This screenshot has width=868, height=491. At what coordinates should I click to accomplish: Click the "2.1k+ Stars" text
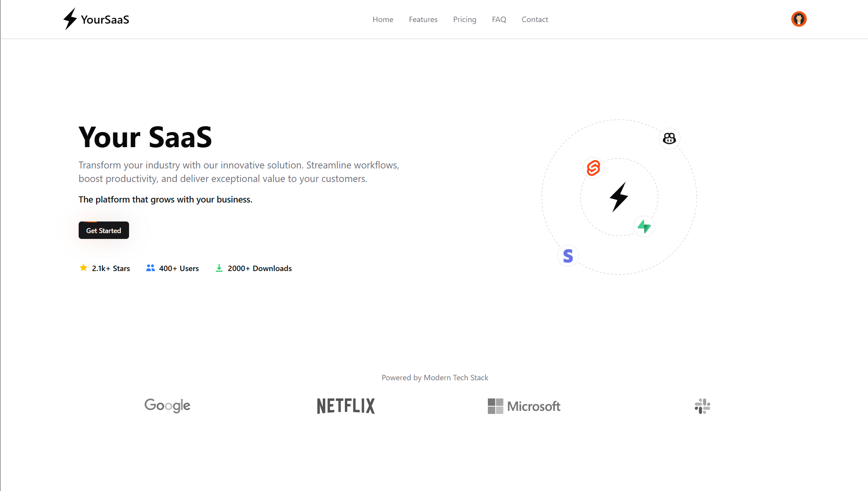(111, 268)
